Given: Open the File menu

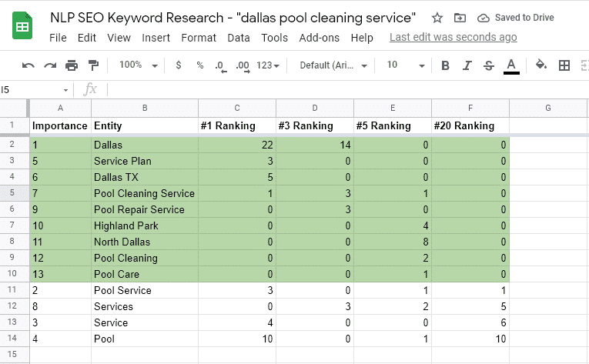Looking at the screenshot, I should 58,38.
